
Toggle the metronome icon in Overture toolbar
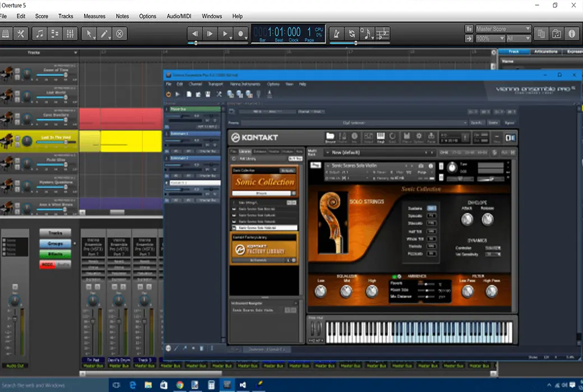[x=336, y=34]
